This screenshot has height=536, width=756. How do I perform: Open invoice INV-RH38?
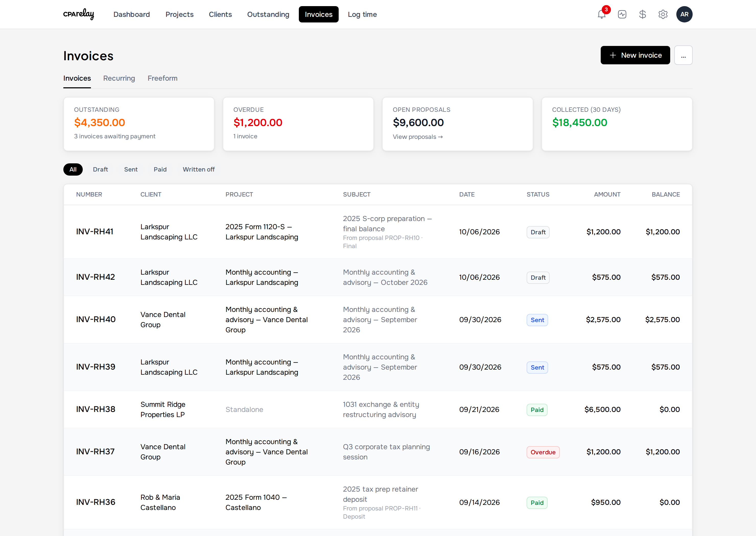(x=96, y=409)
